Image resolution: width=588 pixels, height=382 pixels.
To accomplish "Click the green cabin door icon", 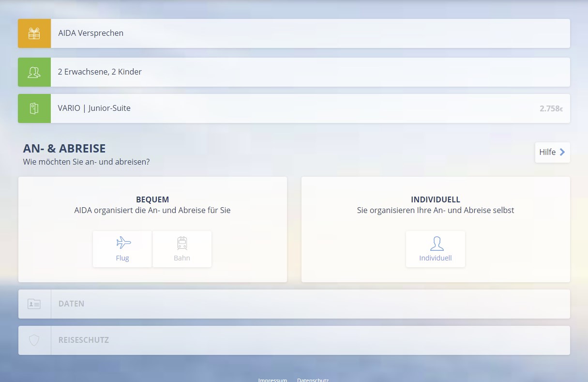I will (x=34, y=108).
